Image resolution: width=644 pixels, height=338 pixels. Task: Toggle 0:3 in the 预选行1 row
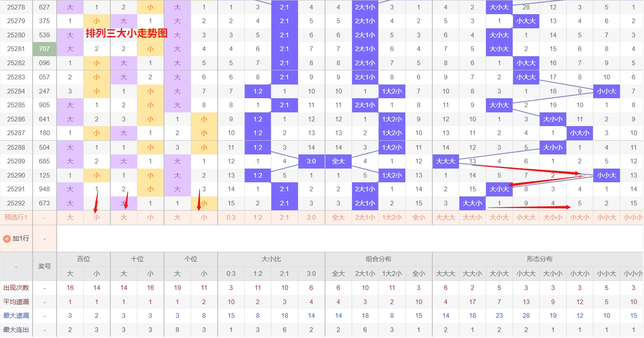pos(231,217)
